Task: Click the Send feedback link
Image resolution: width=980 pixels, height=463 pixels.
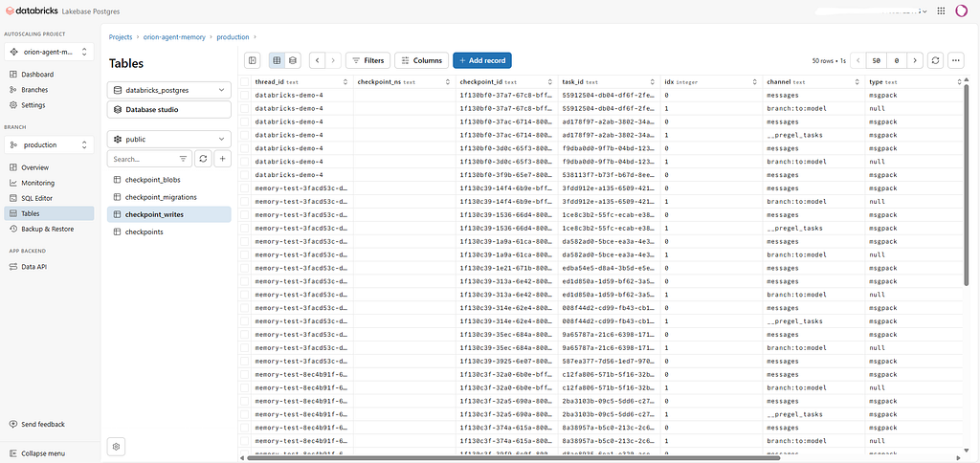Action: tap(37, 425)
